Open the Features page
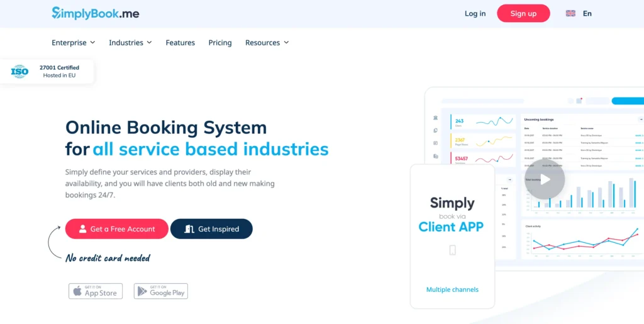The image size is (644, 324). (180, 43)
